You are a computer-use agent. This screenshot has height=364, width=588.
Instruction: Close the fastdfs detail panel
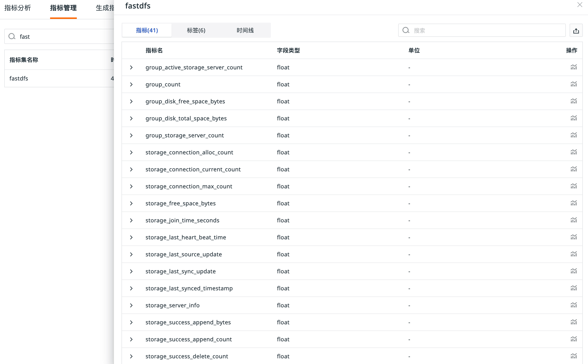coord(579,5)
